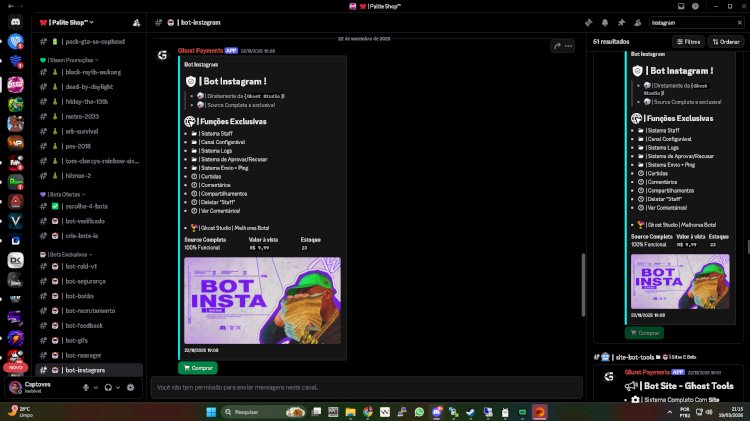
Task: Open BOT INSTA thumbnail in search results
Action: point(680,281)
